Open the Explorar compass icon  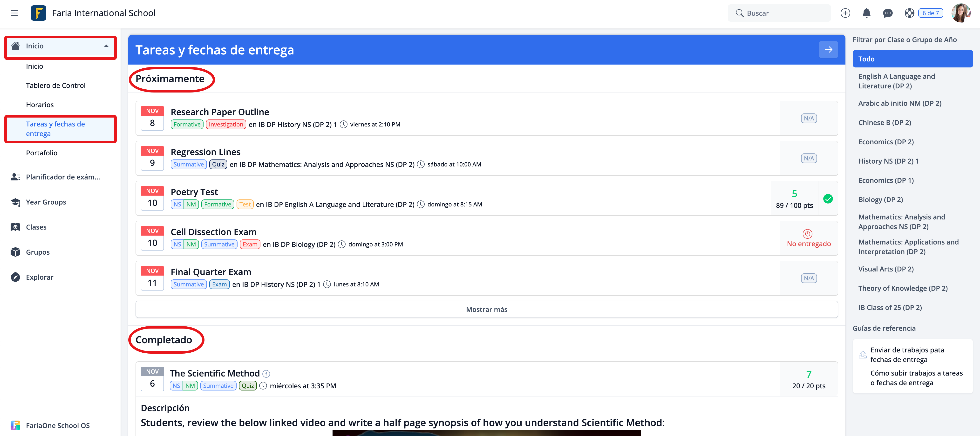[x=16, y=277]
